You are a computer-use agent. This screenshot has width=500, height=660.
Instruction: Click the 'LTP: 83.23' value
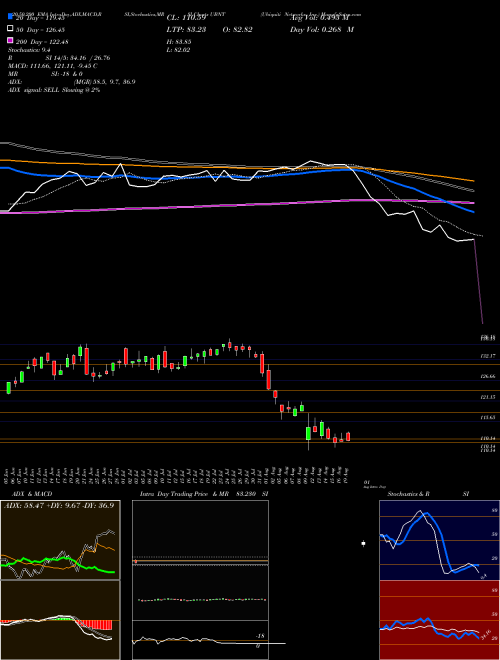[186, 30]
